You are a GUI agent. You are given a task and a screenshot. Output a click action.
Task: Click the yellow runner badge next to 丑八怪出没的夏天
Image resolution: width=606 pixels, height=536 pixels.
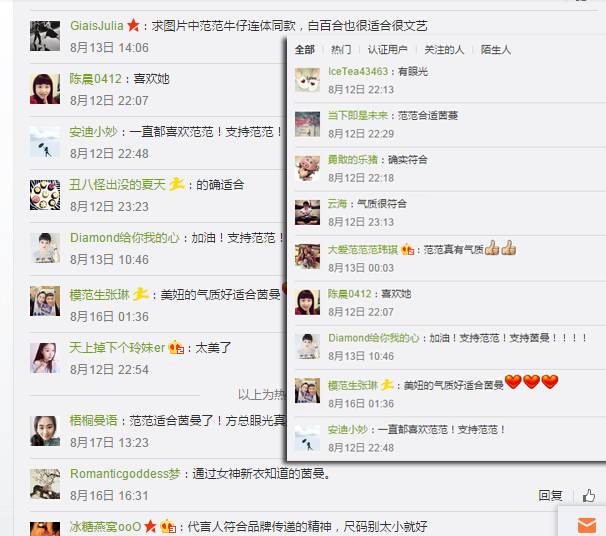pos(177,184)
